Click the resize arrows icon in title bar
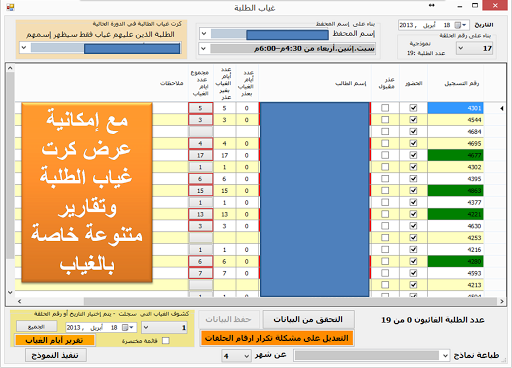Screen dimensions: 512x368 [432, 5]
